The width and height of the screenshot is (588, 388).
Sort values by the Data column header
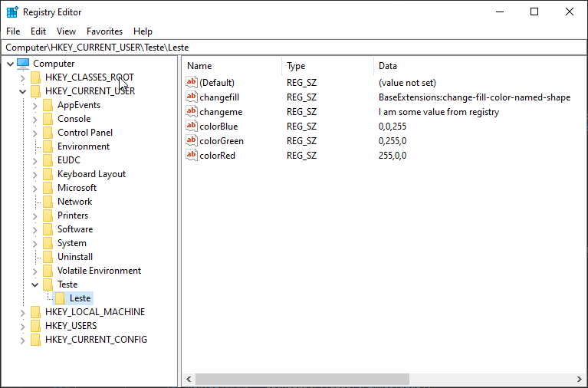pos(480,66)
